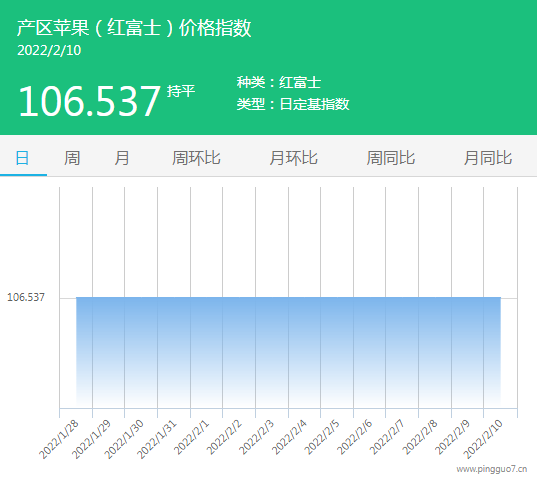This screenshot has width=537, height=479.
Task: Open the 周同比 tab
Action: coord(391,158)
